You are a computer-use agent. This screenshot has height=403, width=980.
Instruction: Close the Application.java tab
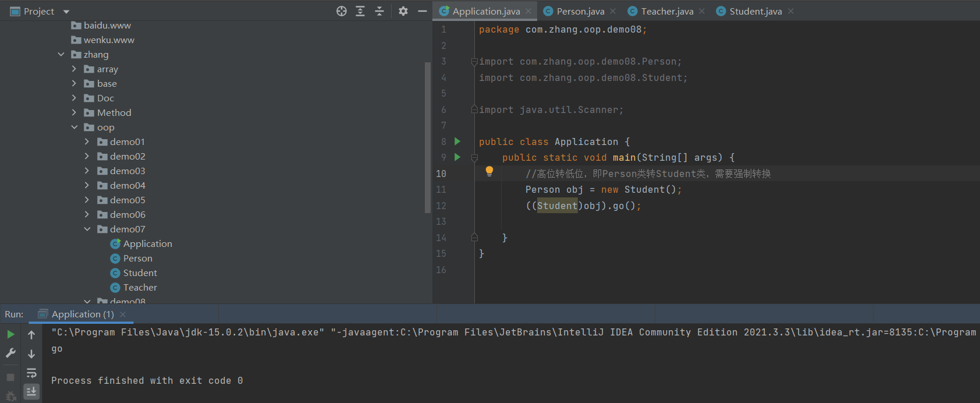pyautogui.click(x=528, y=11)
